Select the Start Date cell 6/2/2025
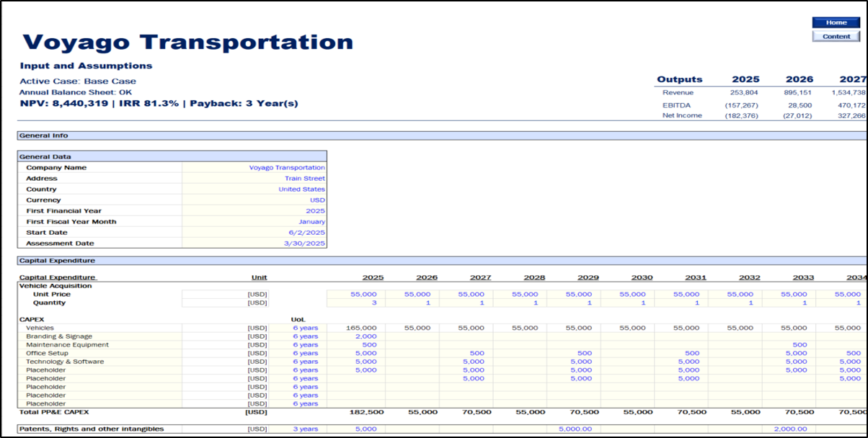Viewport: 868px width, 438px height. click(254, 233)
